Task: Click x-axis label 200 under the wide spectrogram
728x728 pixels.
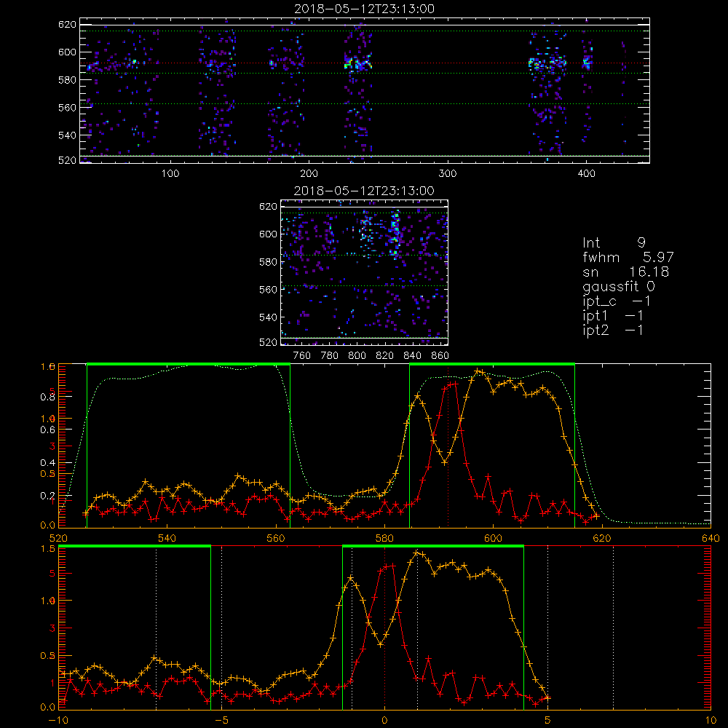Action: 309,174
